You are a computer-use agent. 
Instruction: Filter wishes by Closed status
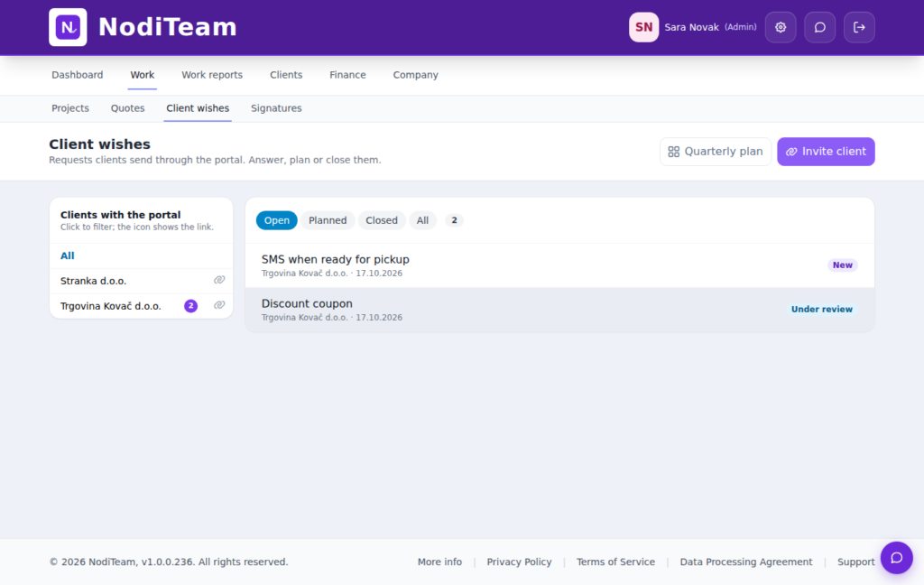(x=382, y=220)
